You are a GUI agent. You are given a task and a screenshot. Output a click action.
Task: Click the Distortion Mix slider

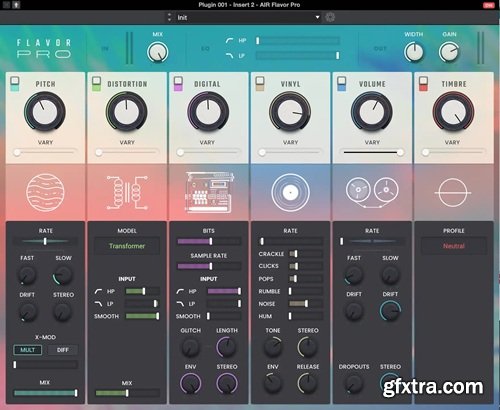[x=127, y=393]
